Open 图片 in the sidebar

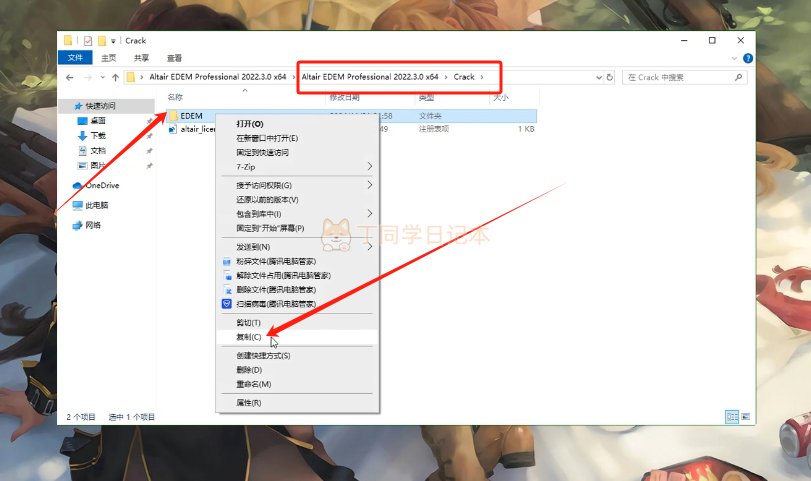[98, 166]
